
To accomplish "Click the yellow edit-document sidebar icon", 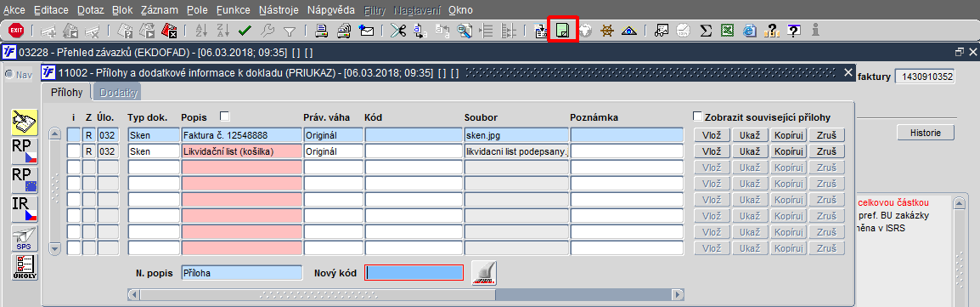I will click(x=25, y=122).
